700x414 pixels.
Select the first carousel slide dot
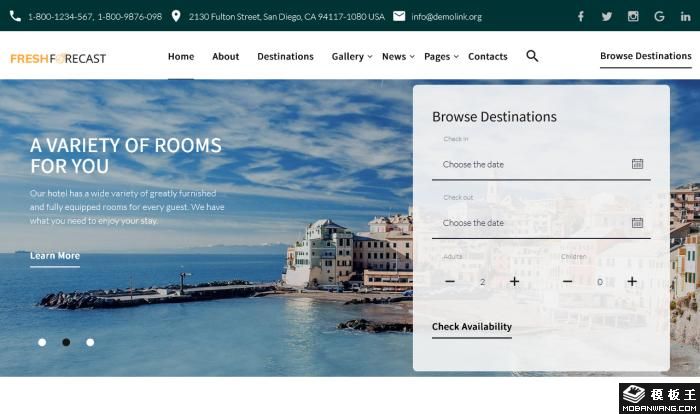point(42,342)
